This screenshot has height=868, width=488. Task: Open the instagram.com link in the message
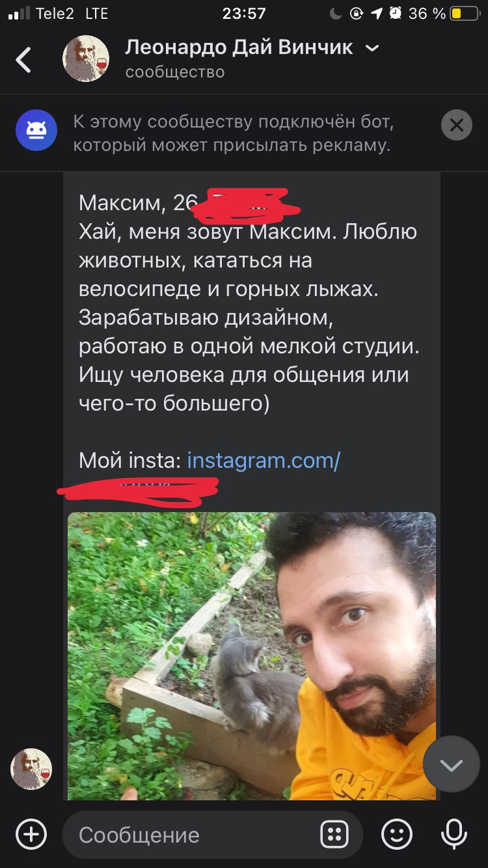pos(263,461)
